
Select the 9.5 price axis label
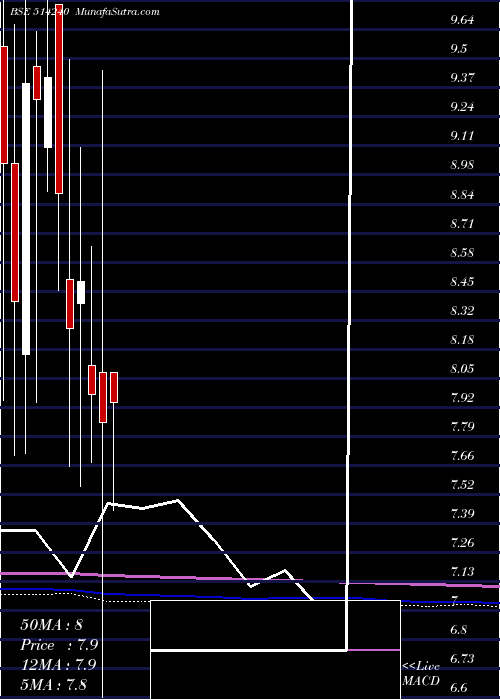[459, 49]
